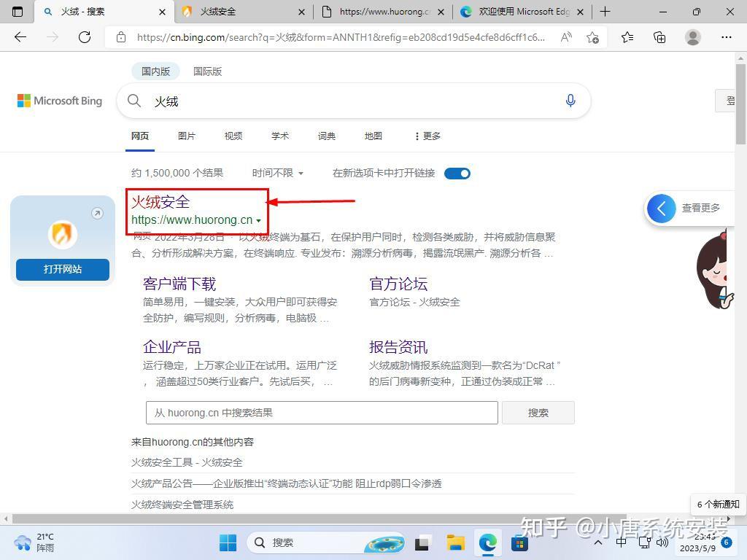Open the Windows Start menu
The width and height of the screenshot is (747, 560).
pos(228,542)
